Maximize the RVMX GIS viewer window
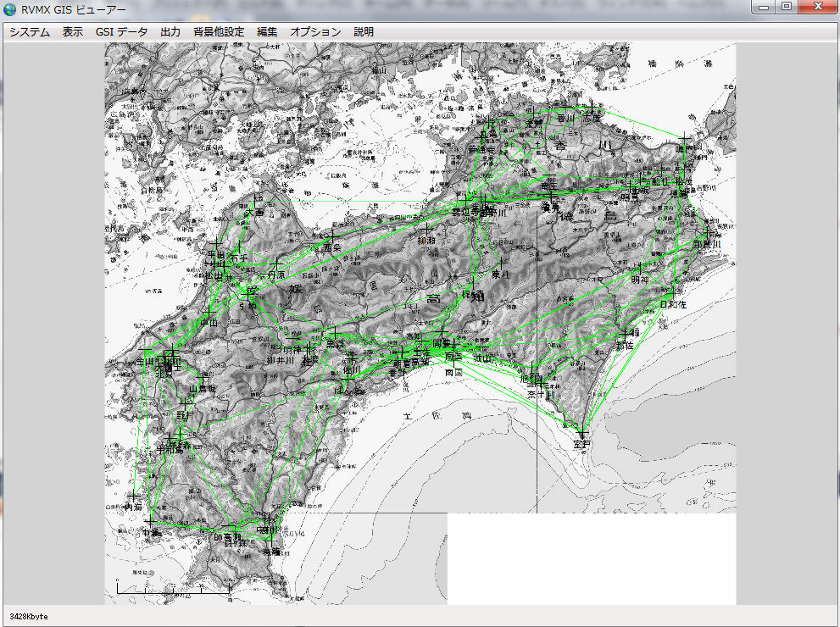Image resolution: width=840 pixels, height=627 pixels. [x=787, y=8]
